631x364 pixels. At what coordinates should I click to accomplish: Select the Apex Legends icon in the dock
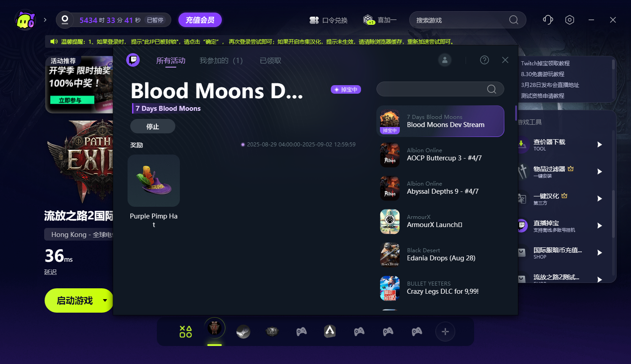[330, 332]
